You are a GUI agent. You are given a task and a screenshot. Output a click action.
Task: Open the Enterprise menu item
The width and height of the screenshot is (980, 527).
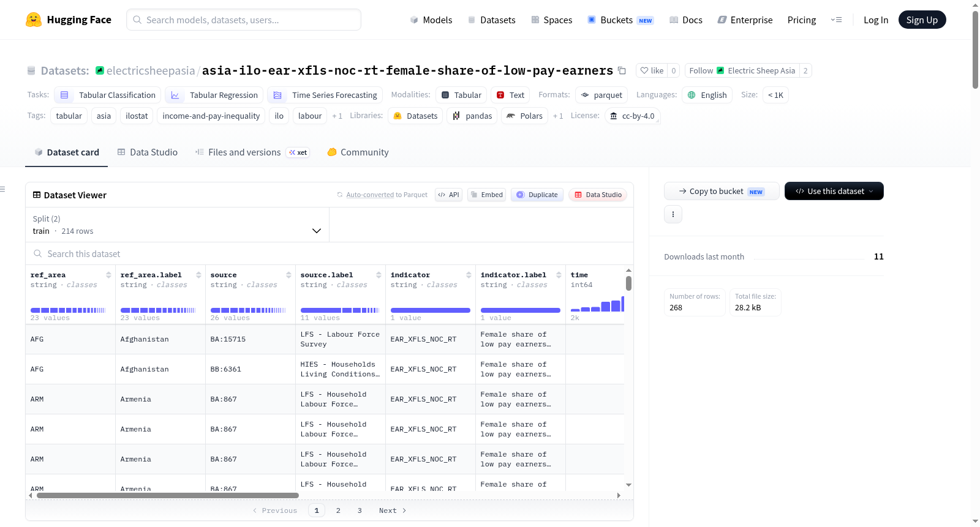[745, 20]
